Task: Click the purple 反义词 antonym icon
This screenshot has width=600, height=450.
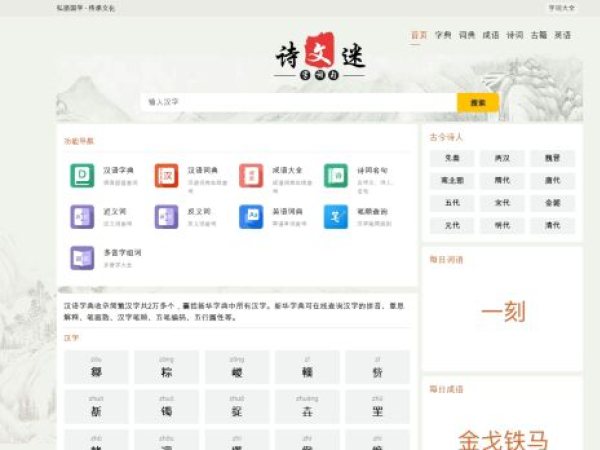Action: point(166,217)
